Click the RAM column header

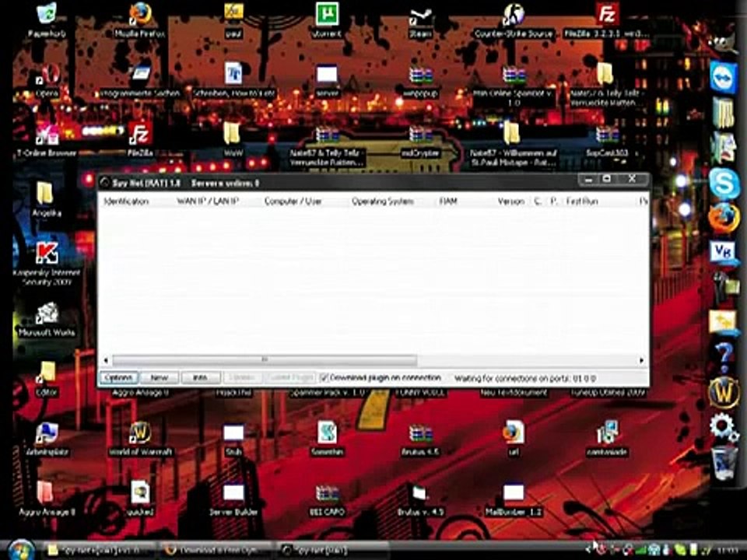(x=448, y=201)
